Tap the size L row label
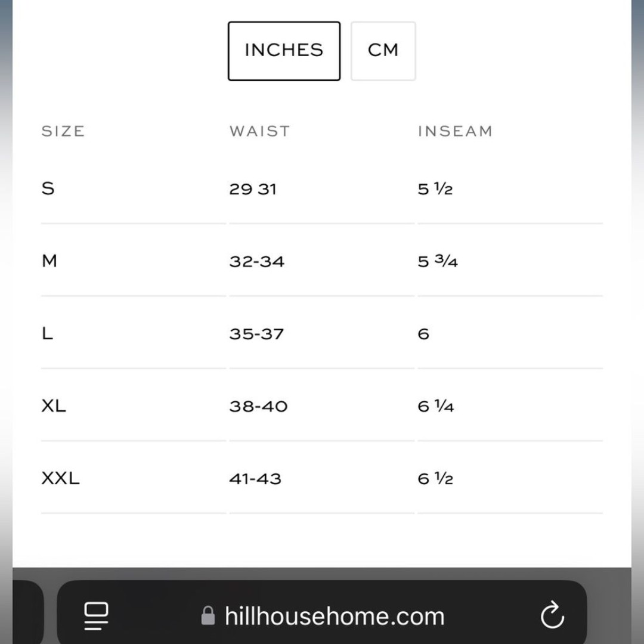 (47, 333)
